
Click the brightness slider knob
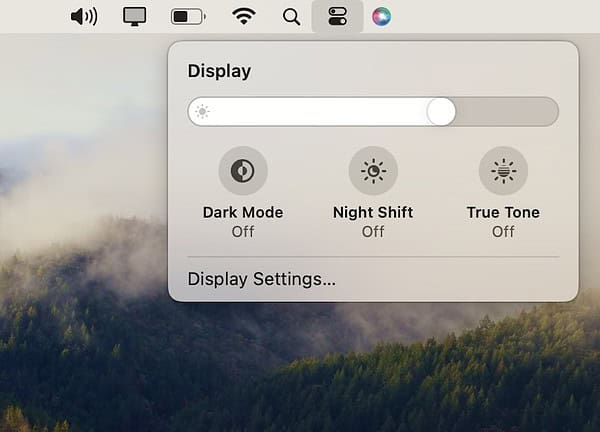(x=441, y=111)
